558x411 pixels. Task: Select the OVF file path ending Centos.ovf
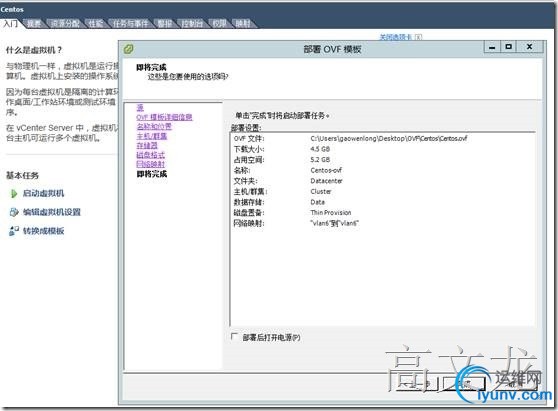pyautogui.click(x=389, y=138)
